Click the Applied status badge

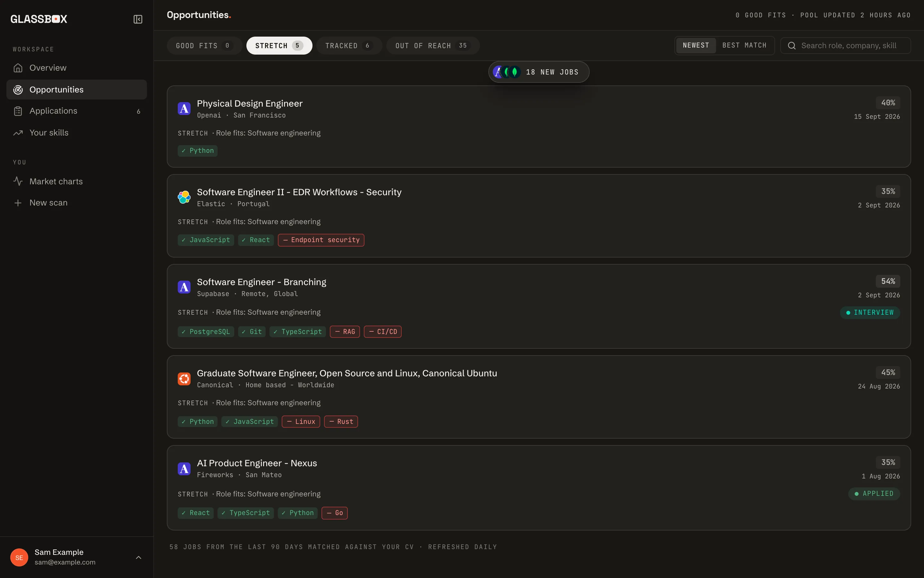(874, 494)
